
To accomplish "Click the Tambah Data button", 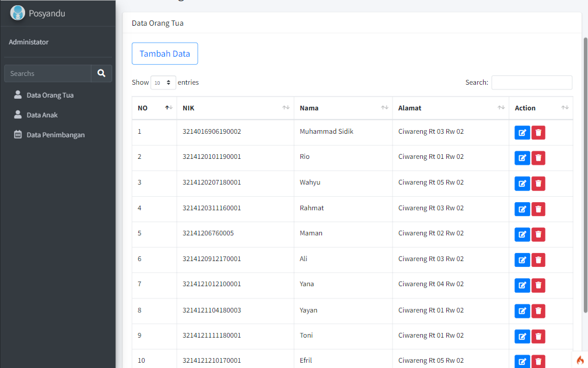I will point(164,54).
